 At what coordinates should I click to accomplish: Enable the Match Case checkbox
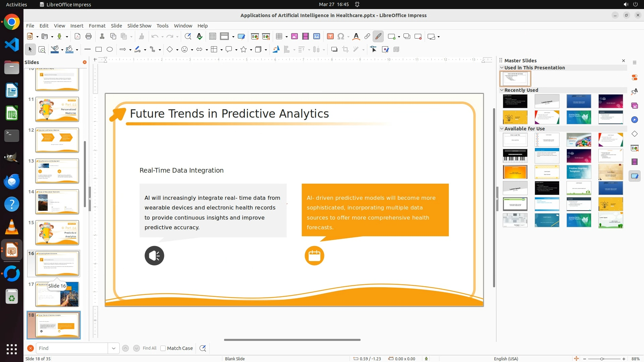click(x=163, y=348)
